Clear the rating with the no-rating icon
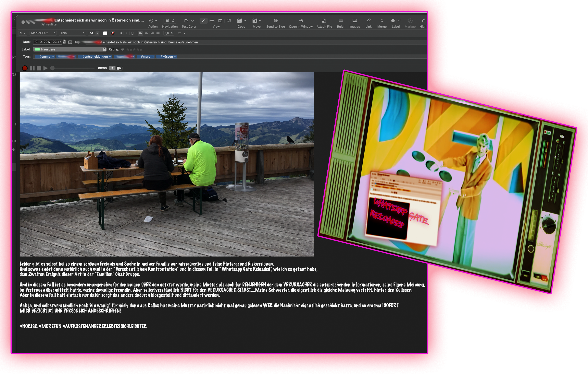Screen dimensions: 588x374 [123, 49]
